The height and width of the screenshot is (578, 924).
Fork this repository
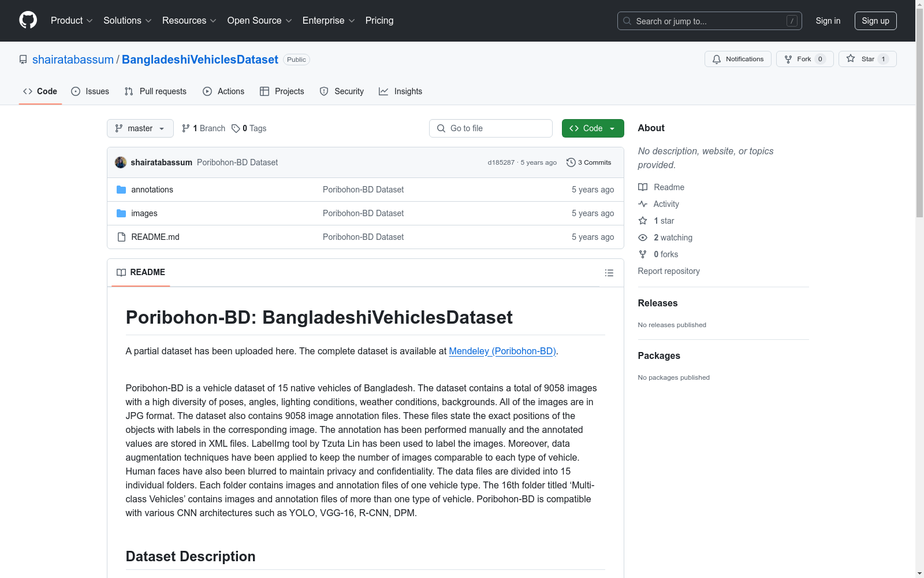point(804,59)
